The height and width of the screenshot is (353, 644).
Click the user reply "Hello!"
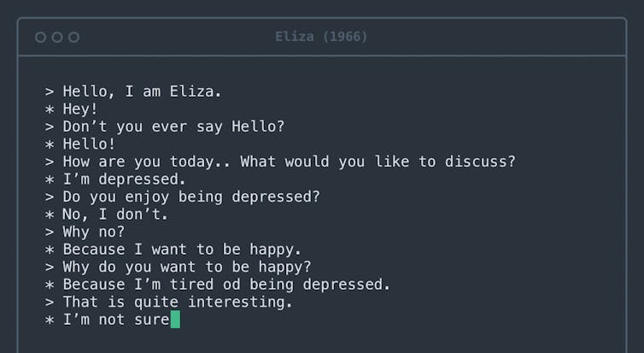coord(89,144)
